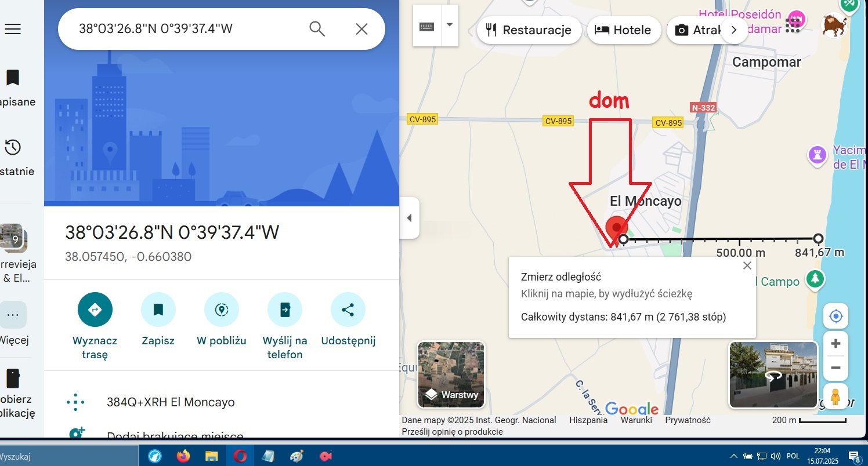Screen dimensions: 868x466
Task: Open the Warstwy layers thumbnail
Action: pos(451,375)
